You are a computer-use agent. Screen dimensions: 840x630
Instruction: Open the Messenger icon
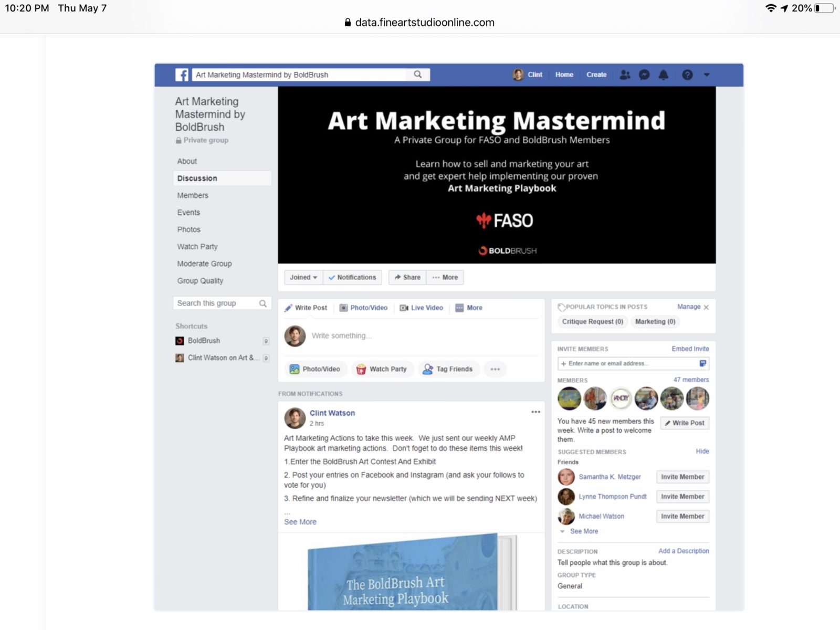644,75
